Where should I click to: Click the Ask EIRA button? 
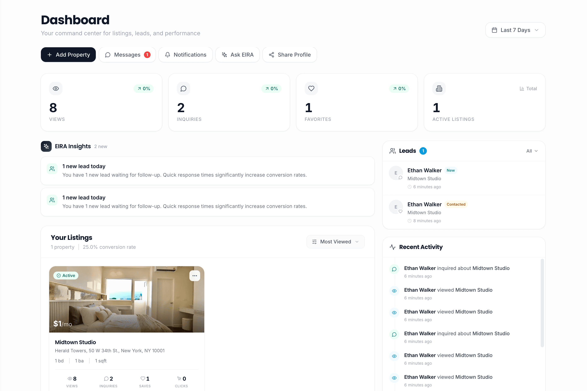(x=237, y=55)
